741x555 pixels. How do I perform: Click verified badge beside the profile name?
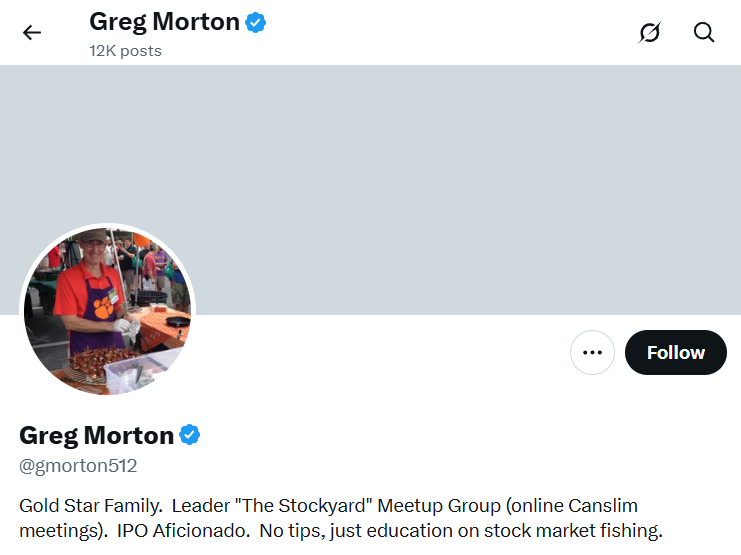[x=190, y=435]
